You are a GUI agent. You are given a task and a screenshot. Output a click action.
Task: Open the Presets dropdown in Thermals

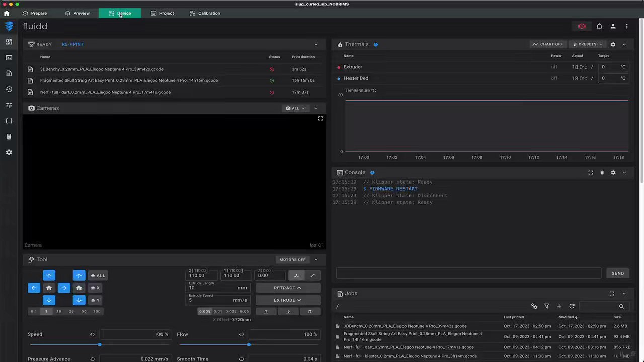[588, 44]
